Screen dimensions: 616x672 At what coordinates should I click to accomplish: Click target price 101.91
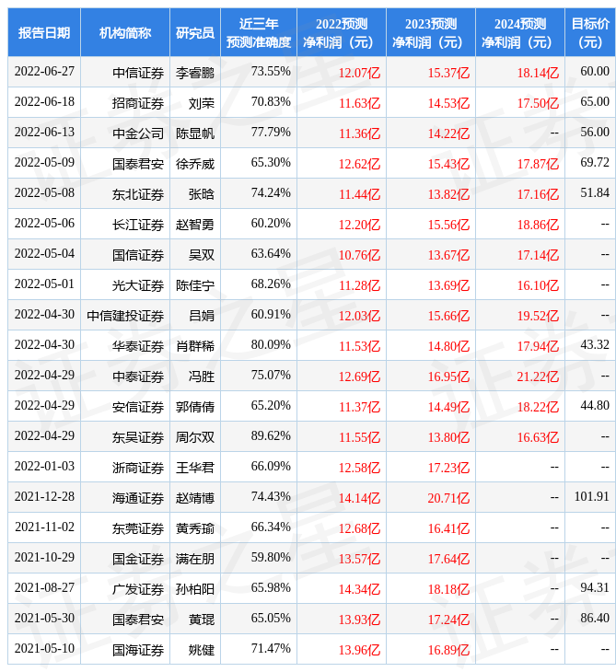(x=592, y=497)
